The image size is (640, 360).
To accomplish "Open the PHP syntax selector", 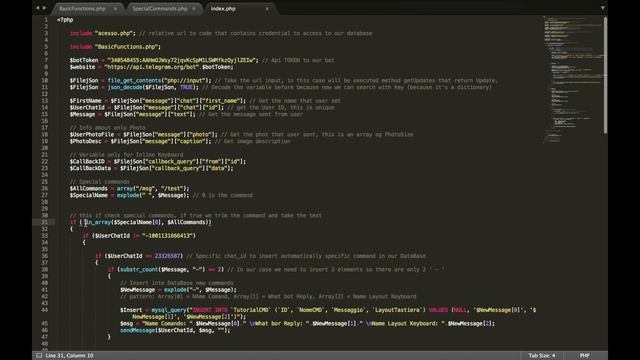I will [x=584, y=356].
